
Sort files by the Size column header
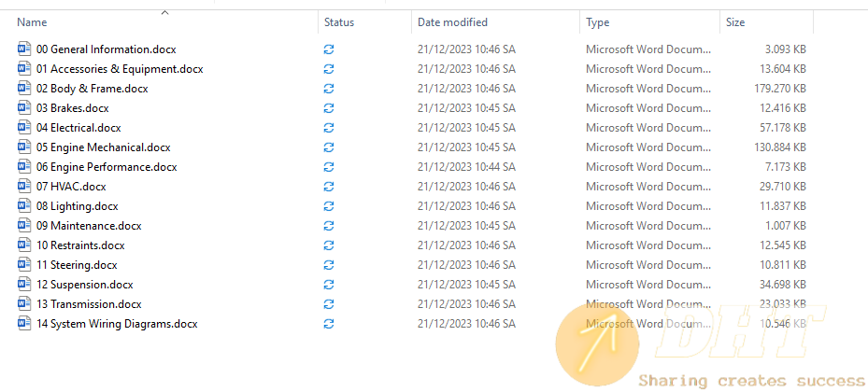point(735,22)
